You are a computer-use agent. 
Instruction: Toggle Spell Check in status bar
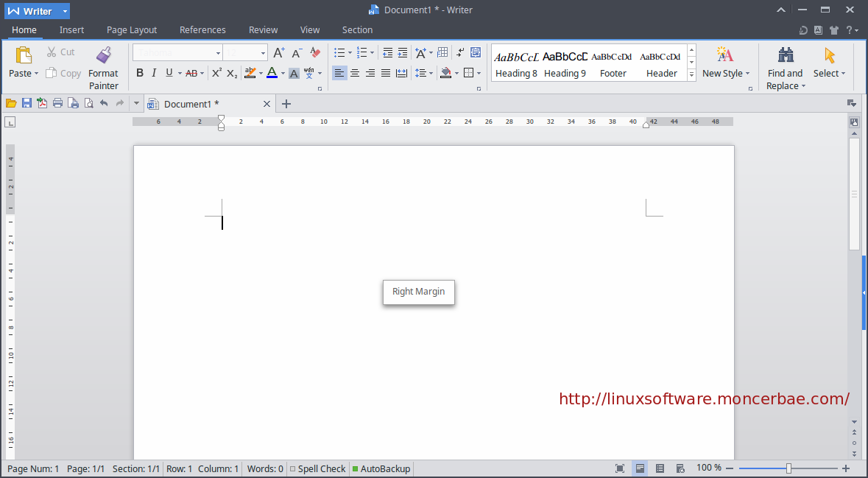(x=317, y=468)
